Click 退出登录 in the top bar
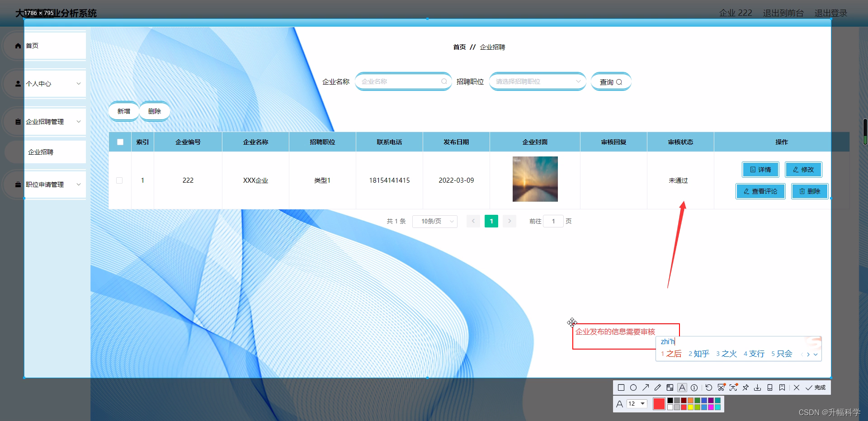Screen dimensions: 868x421 tap(831, 13)
